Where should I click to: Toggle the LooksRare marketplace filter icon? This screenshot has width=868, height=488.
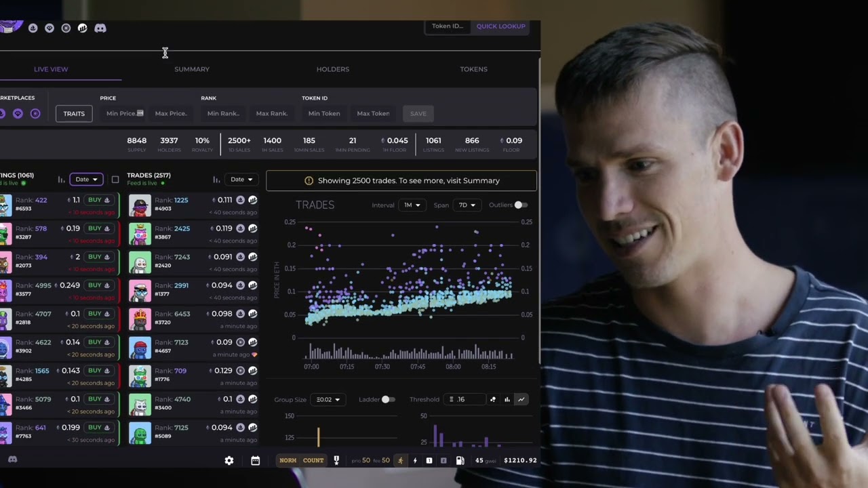pyautogui.click(x=18, y=113)
